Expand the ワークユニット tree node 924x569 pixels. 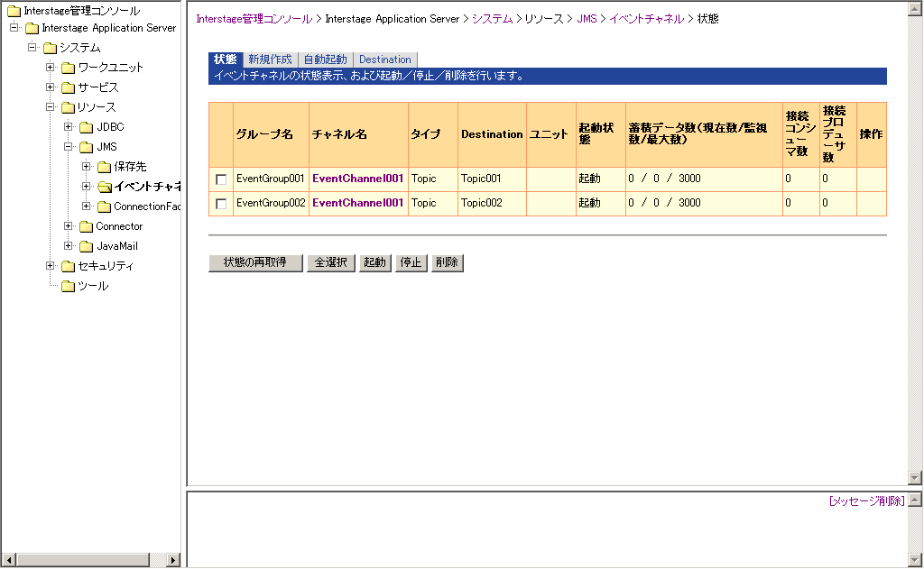[51, 67]
